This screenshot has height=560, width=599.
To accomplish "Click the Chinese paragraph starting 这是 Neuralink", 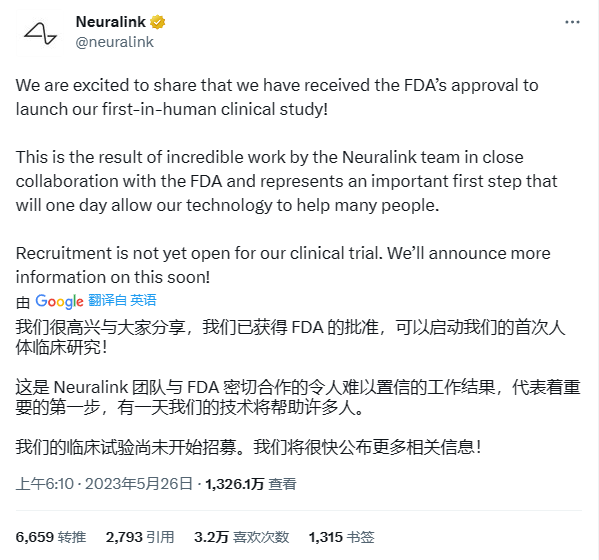I will click(298, 397).
